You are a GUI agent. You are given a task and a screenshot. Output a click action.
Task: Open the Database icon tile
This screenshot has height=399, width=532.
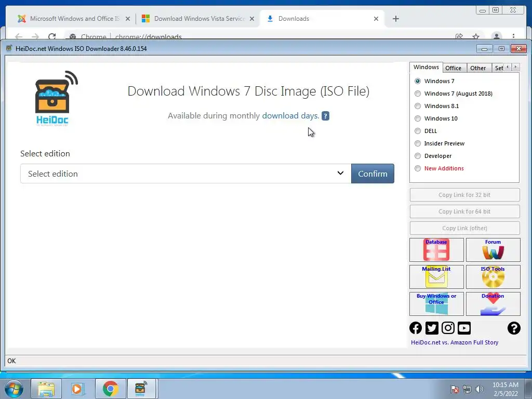pos(436,250)
